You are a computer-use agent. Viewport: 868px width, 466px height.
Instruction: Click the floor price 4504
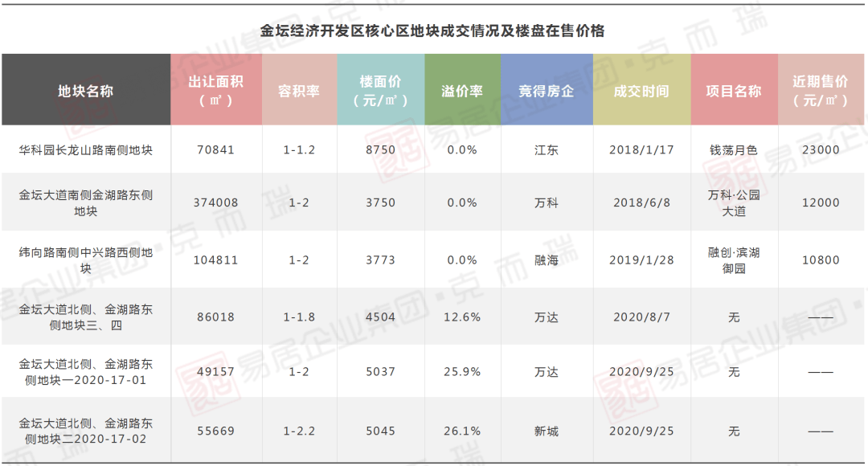[381, 317]
